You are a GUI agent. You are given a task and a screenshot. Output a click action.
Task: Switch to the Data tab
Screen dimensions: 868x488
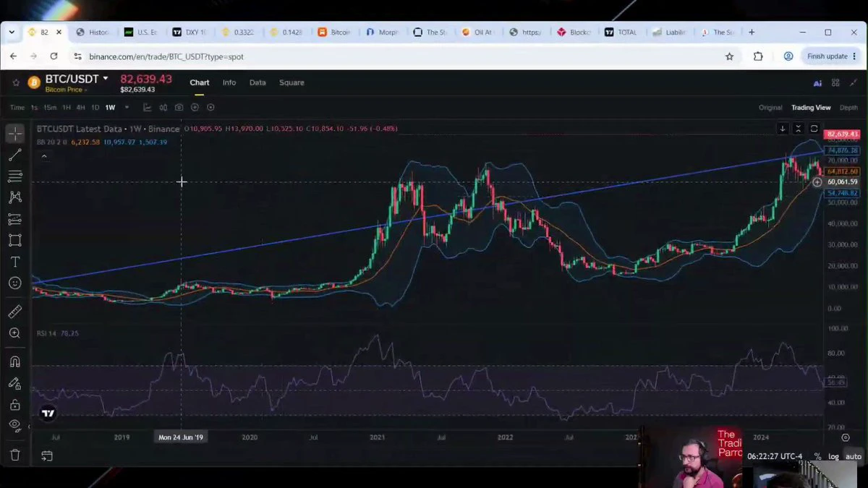coord(258,82)
